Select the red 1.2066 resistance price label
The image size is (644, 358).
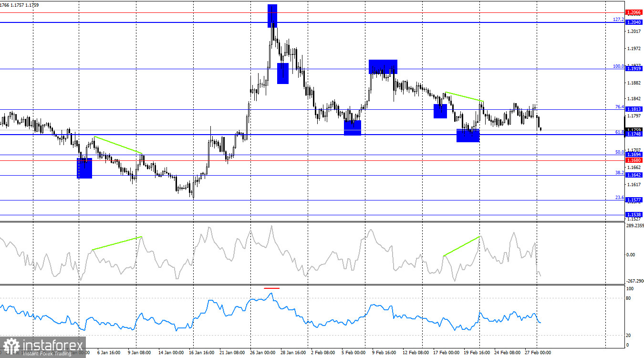(635, 12)
